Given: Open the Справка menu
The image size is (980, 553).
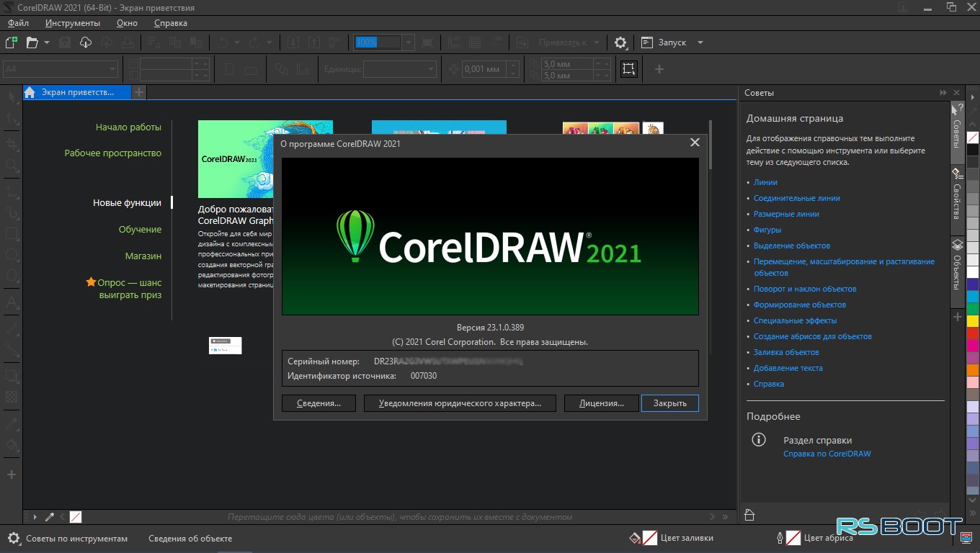Looking at the screenshot, I should (x=171, y=23).
